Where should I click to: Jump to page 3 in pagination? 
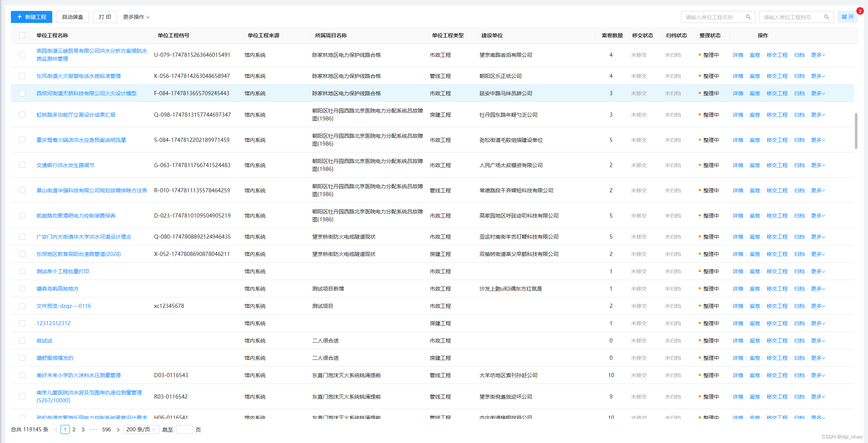83,429
